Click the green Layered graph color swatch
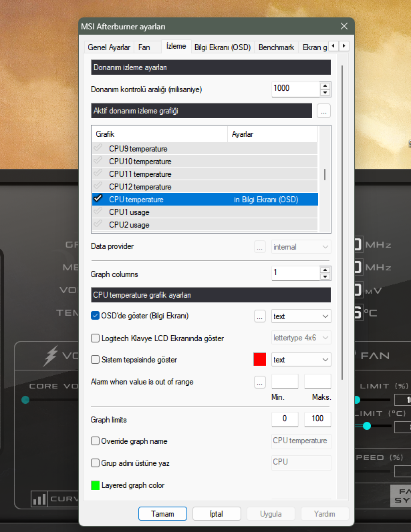The height and width of the screenshot is (532, 411). click(x=95, y=485)
